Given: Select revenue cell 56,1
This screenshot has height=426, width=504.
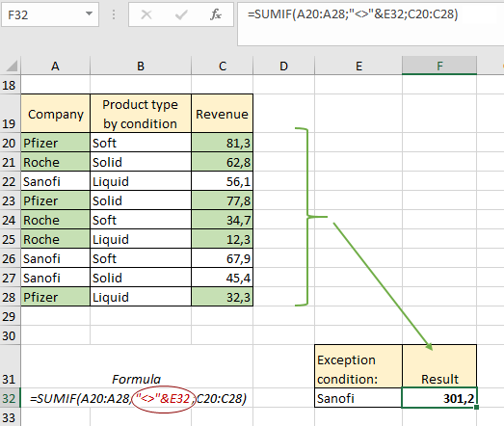Looking at the screenshot, I should point(222,181).
